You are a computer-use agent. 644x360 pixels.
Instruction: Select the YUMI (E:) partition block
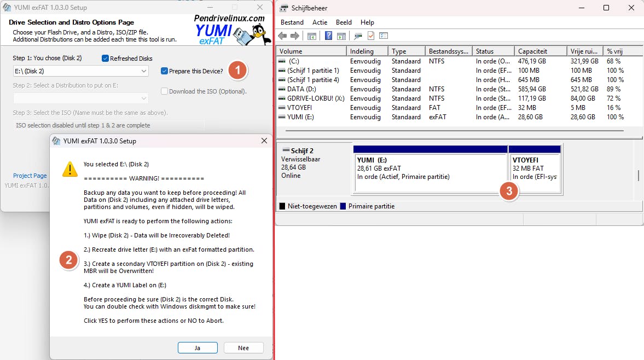[x=431, y=169]
